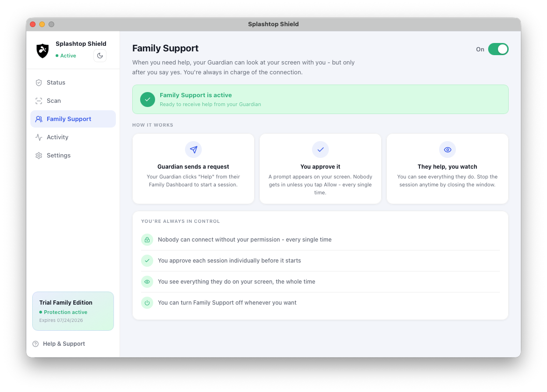
Task: Click the yellow minimize window button
Action: pyautogui.click(x=42, y=24)
